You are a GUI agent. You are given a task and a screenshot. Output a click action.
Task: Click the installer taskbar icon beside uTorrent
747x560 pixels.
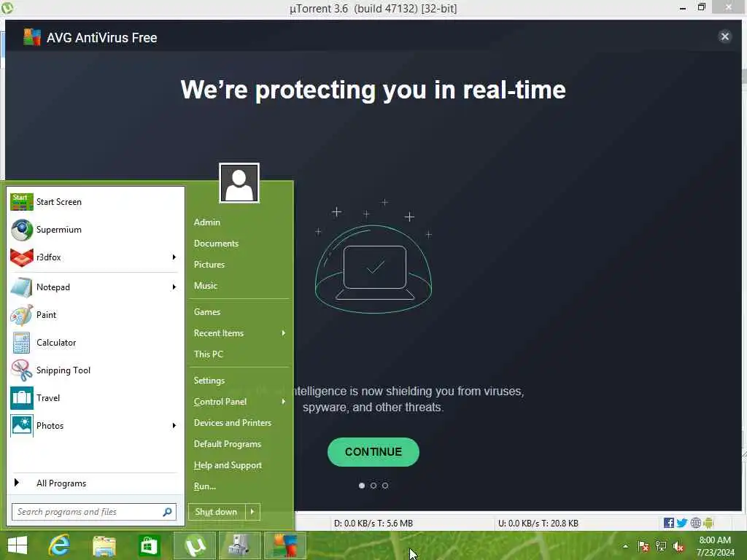[239, 545]
